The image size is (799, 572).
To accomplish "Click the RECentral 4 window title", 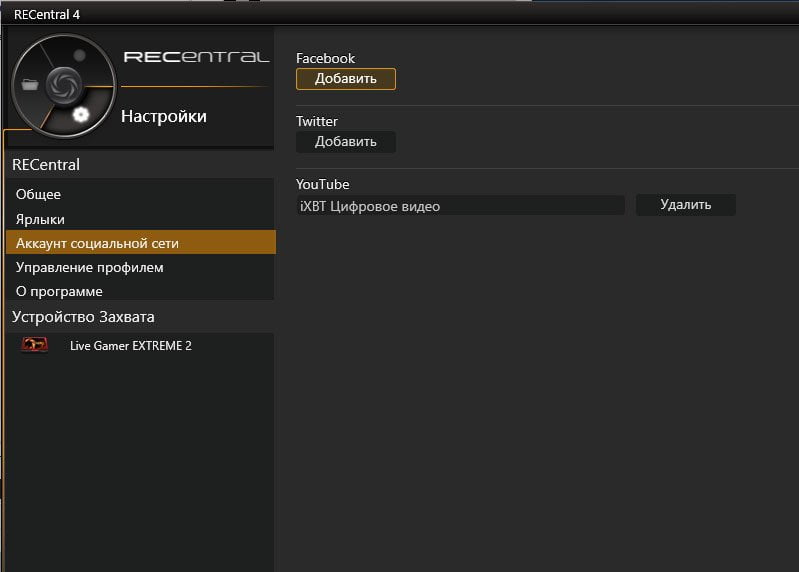I will [x=47, y=15].
